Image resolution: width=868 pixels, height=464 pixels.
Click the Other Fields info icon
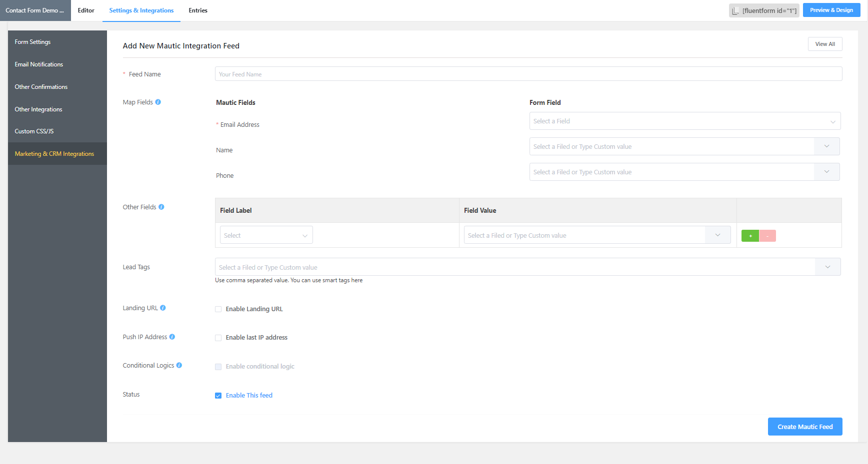pos(161,207)
